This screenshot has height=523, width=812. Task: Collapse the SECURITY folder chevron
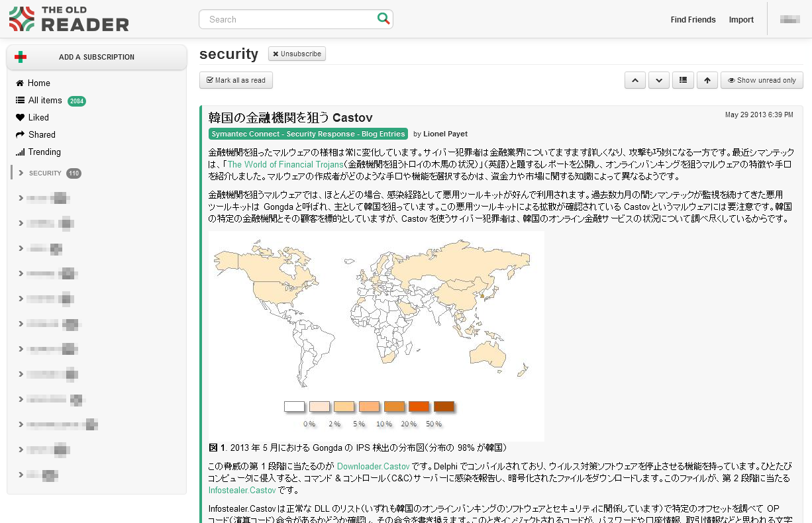click(x=21, y=173)
